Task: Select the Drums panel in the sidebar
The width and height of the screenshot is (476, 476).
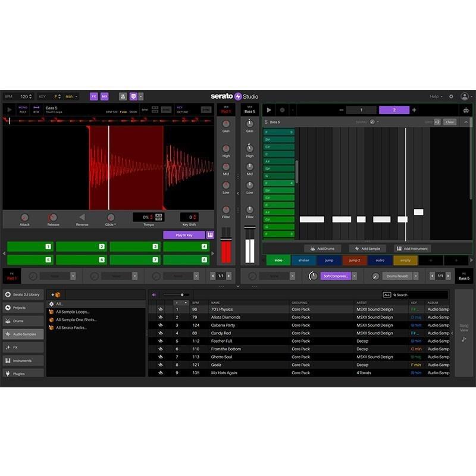Action: 21,321
